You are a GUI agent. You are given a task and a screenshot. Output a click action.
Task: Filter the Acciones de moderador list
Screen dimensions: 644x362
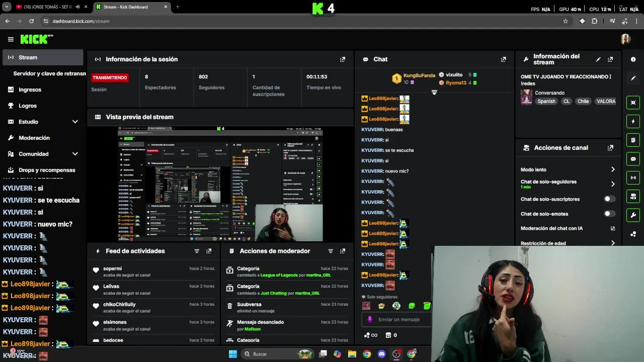click(331, 251)
